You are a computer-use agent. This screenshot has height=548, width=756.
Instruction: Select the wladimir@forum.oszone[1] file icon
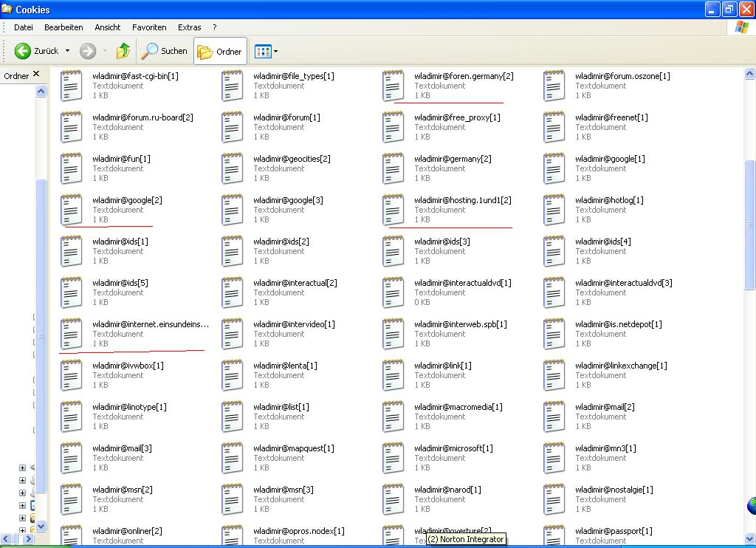click(554, 86)
